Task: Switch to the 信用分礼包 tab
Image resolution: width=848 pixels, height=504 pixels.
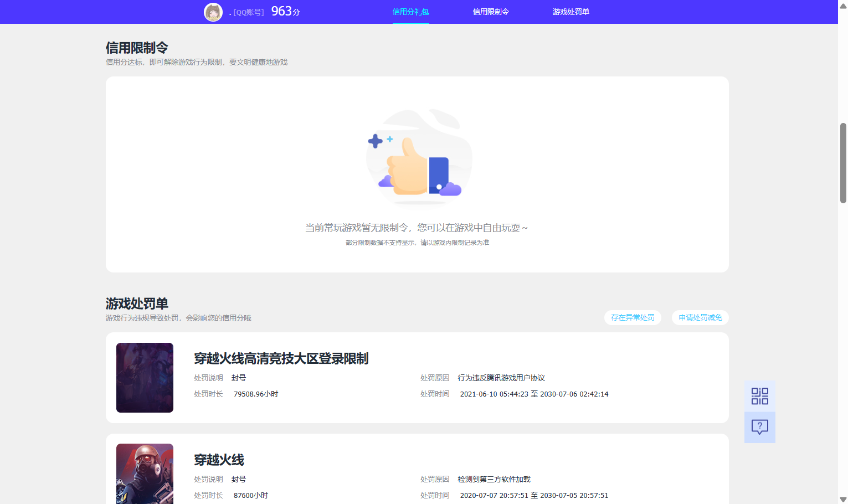Action: coord(410,12)
